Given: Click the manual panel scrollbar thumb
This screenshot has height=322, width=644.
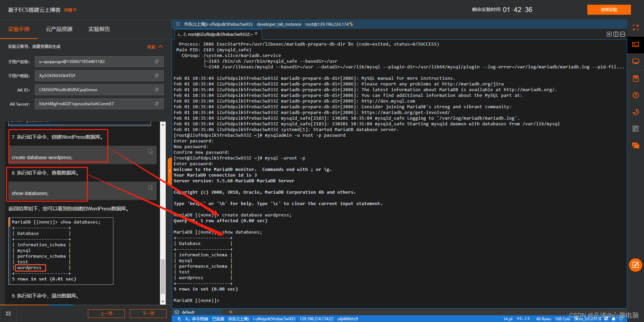Looking at the screenshot, I should pos(163,276).
